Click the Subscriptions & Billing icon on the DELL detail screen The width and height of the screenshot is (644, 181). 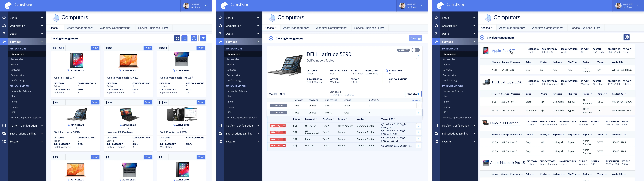[x=220, y=134]
